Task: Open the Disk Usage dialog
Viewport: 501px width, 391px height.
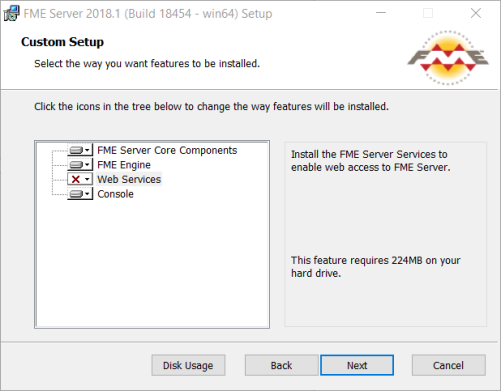Action: tap(188, 365)
